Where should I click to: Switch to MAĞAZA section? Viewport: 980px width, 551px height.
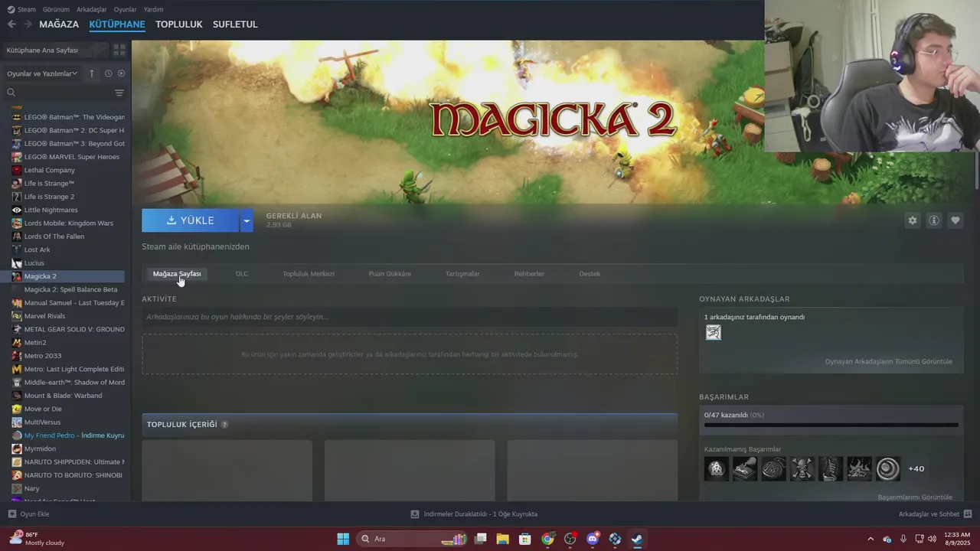point(59,24)
